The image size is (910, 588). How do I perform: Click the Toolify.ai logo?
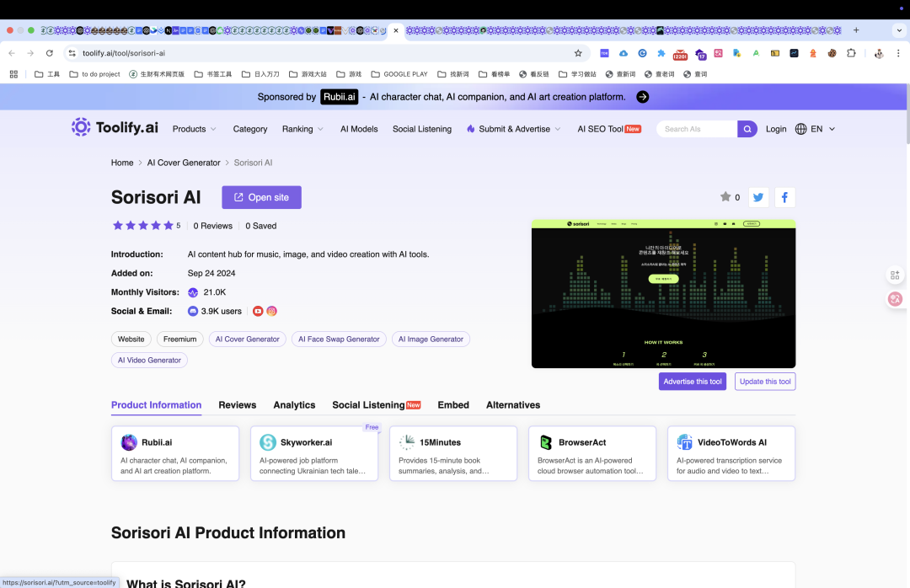(x=115, y=127)
